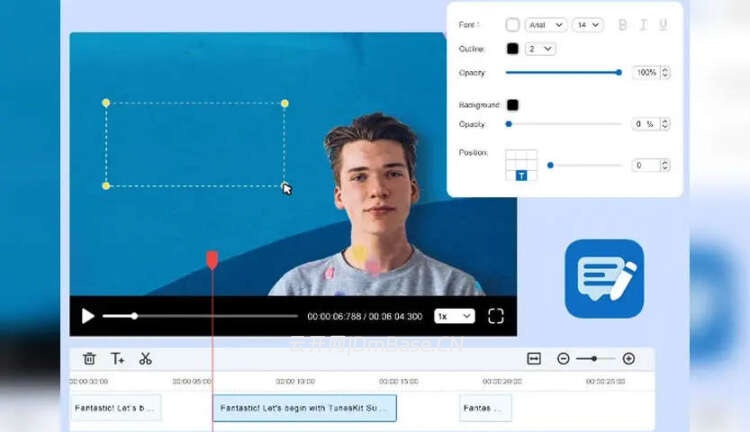Play the video preview

(88, 316)
